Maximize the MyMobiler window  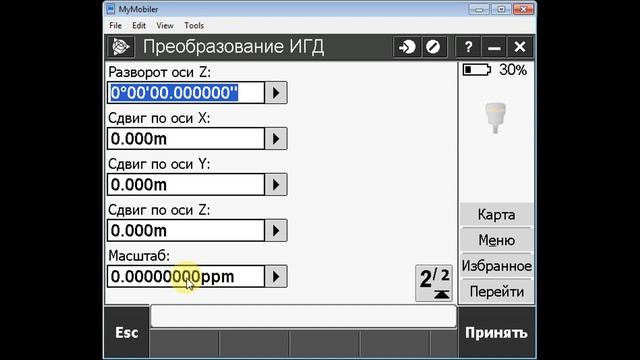pyautogui.click(x=502, y=9)
